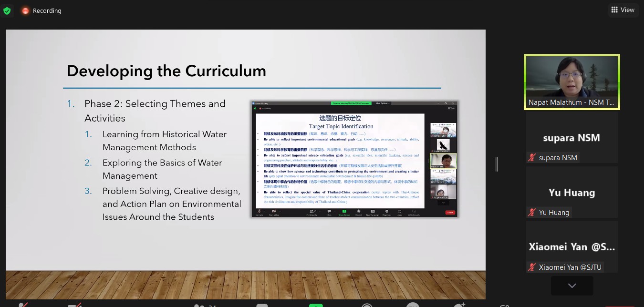Open the View layout menu

click(x=623, y=10)
